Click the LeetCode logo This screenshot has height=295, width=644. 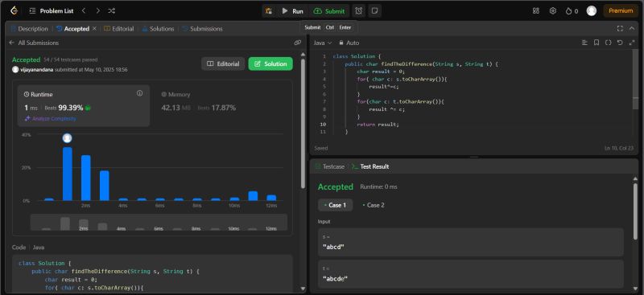pos(14,10)
